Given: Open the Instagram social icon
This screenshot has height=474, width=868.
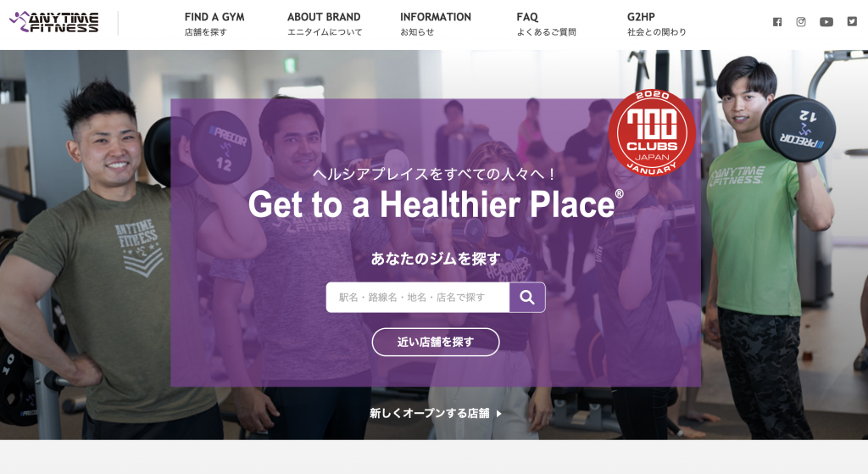Looking at the screenshot, I should [x=801, y=22].
